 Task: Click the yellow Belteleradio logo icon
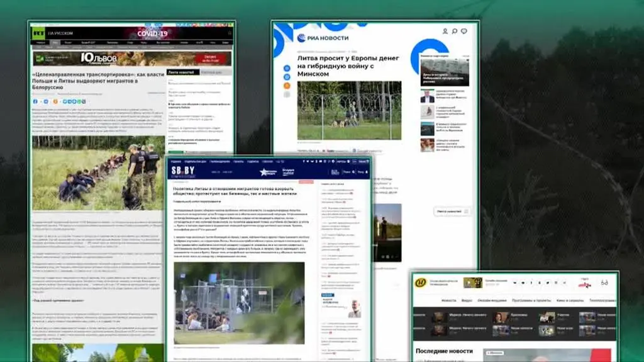click(x=420, y=282)
